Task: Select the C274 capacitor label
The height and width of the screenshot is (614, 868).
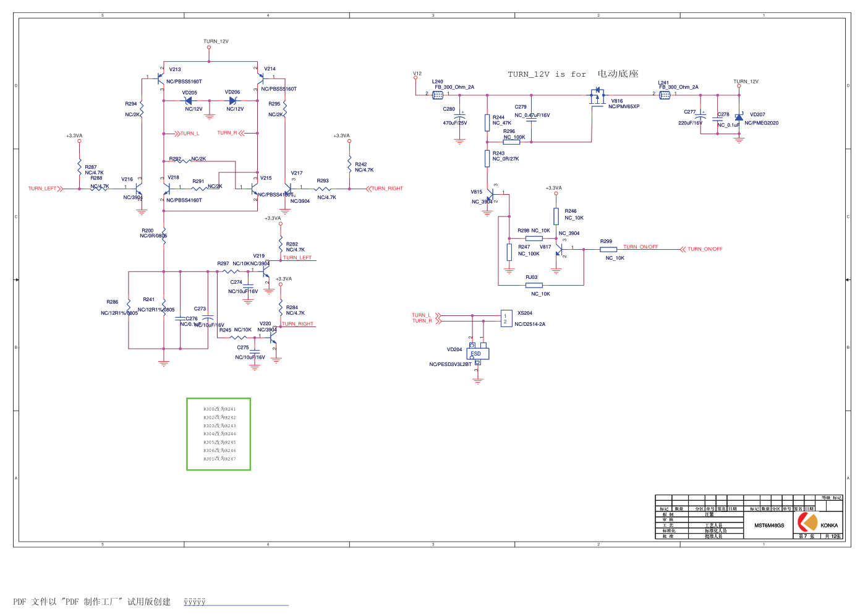Action: [236, 282]
